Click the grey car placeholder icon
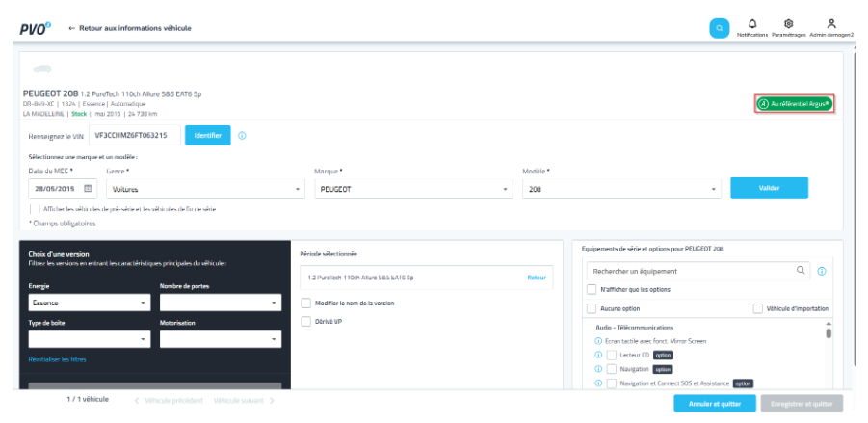Viewport: 868px width, 423px height. (42, 68)
